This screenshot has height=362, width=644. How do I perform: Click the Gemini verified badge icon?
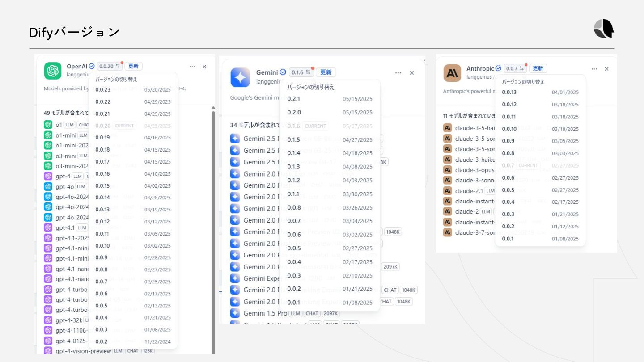(x=283, y=72)
